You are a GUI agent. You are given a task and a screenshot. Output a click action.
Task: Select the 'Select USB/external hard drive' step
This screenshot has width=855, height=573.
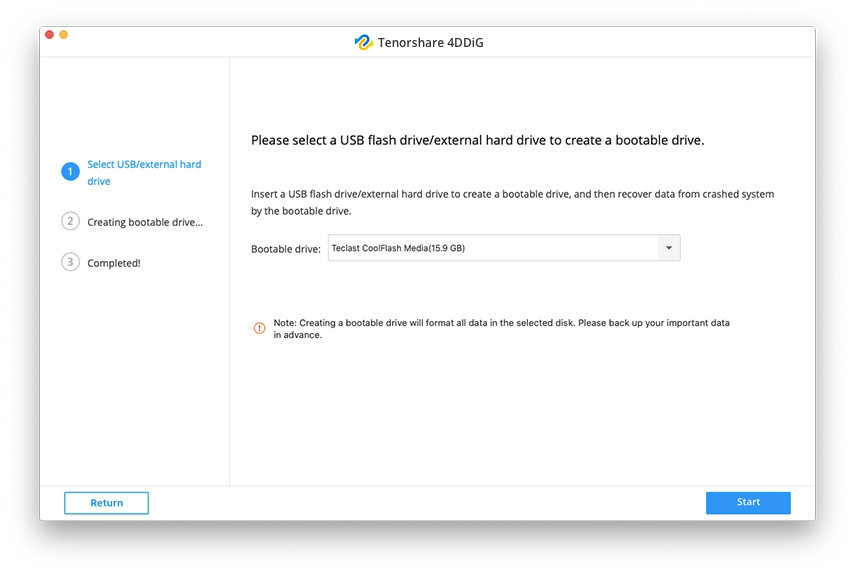click(144, 172)
